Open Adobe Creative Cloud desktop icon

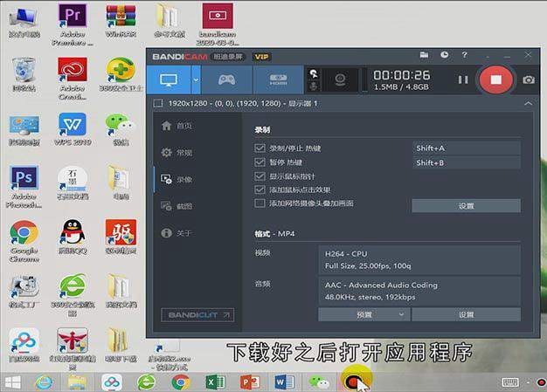pyautogui.click(x=73, y=79)
